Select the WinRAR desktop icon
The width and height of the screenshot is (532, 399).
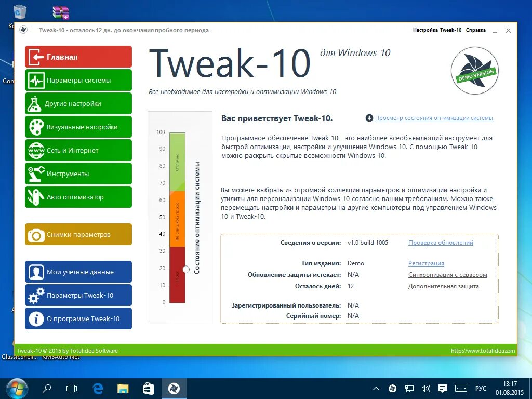pos(61,12)
